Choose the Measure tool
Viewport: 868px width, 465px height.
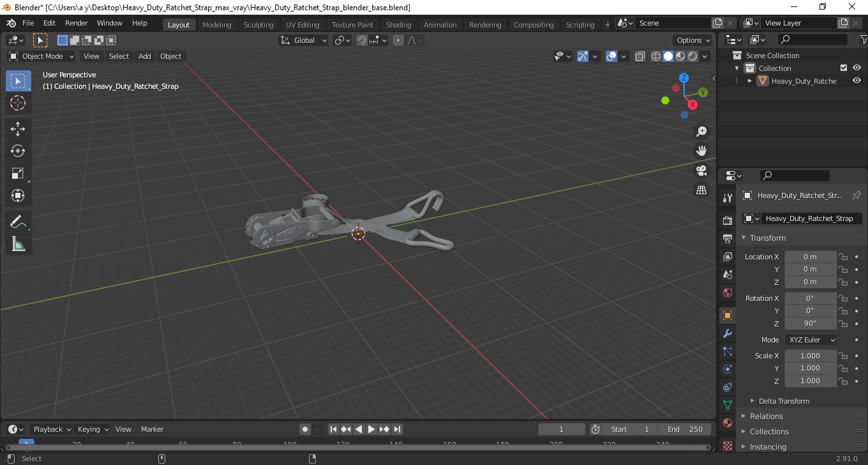[18, 245]
